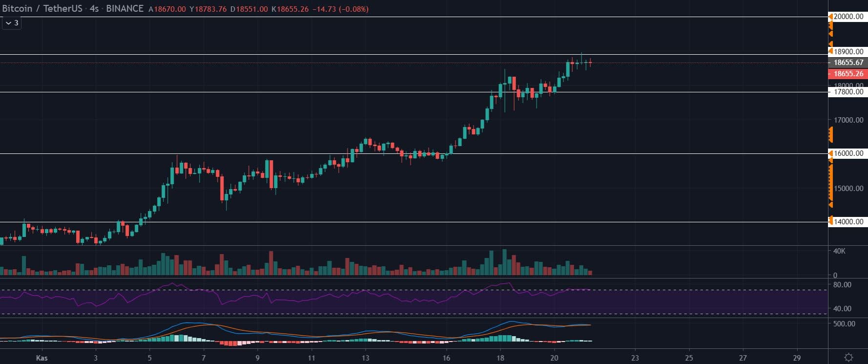Image resolution: width=868 pixels, height=364 pixels.
Task: Click the 80.00 RSI scale label
Action: 842,285
